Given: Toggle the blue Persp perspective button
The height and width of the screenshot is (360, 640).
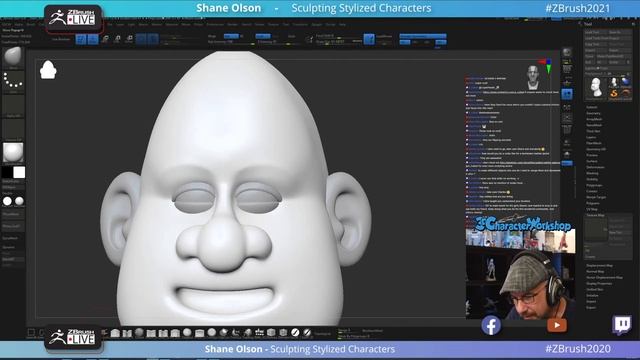Looking at the screenshot, I should pos(567,94).
